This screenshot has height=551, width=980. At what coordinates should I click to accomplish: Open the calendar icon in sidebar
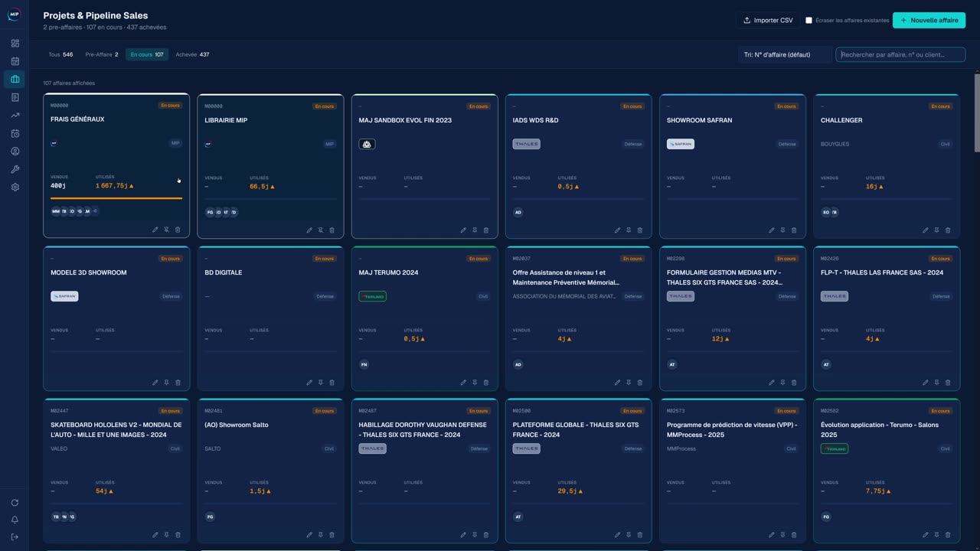tap(15, 61)
